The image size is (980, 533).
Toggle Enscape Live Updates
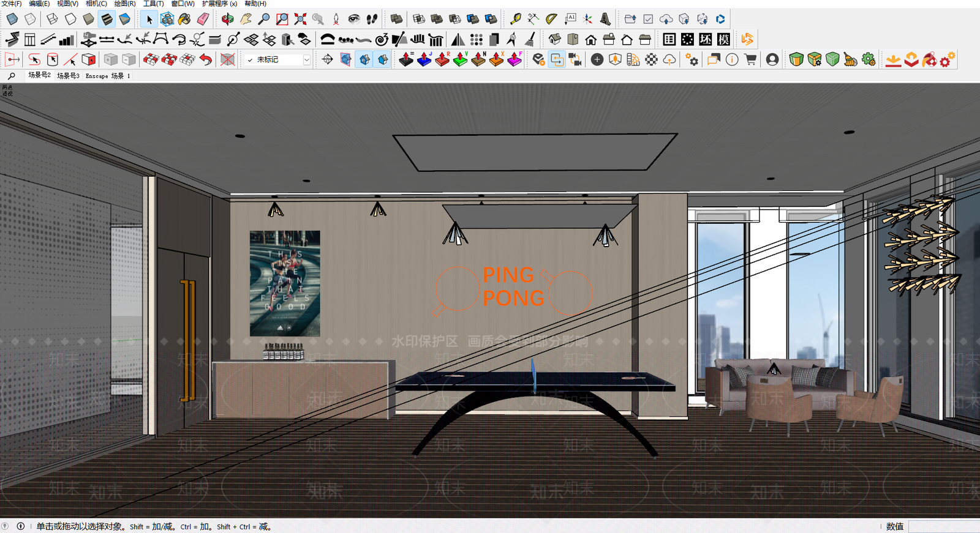point(556,60)
